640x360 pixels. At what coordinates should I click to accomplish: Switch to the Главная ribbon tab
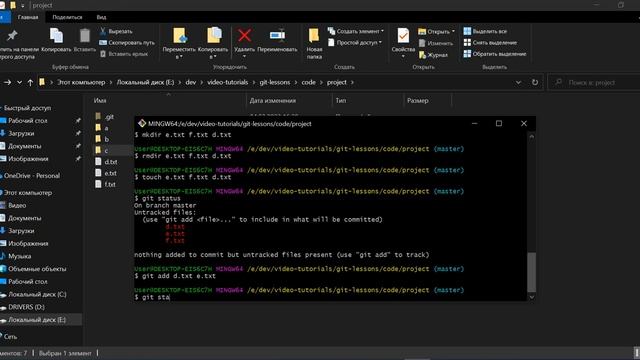click(28, 17)
